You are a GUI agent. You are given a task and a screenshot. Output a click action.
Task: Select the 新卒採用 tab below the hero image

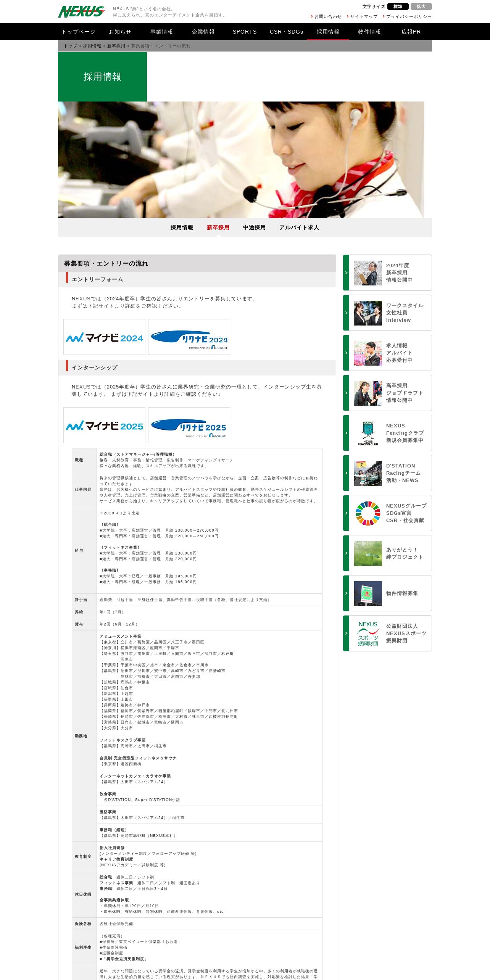[x=218, y=227]
